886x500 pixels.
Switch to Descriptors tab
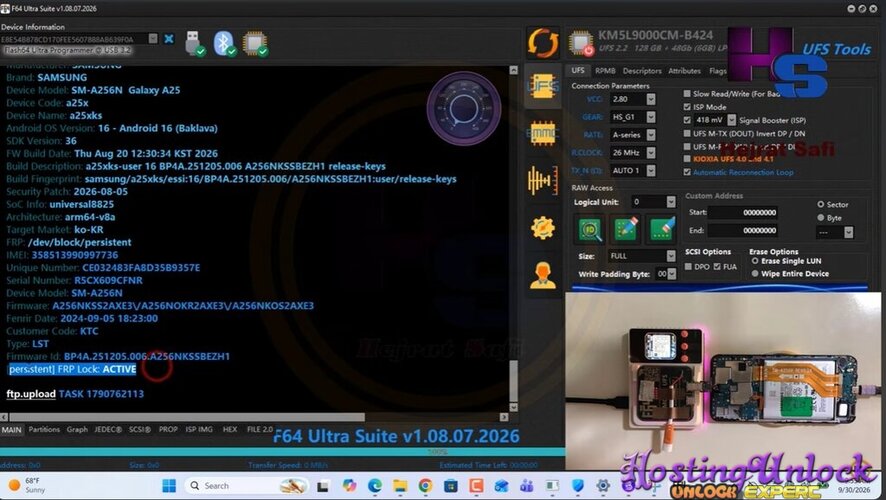[x=642, y=71]
